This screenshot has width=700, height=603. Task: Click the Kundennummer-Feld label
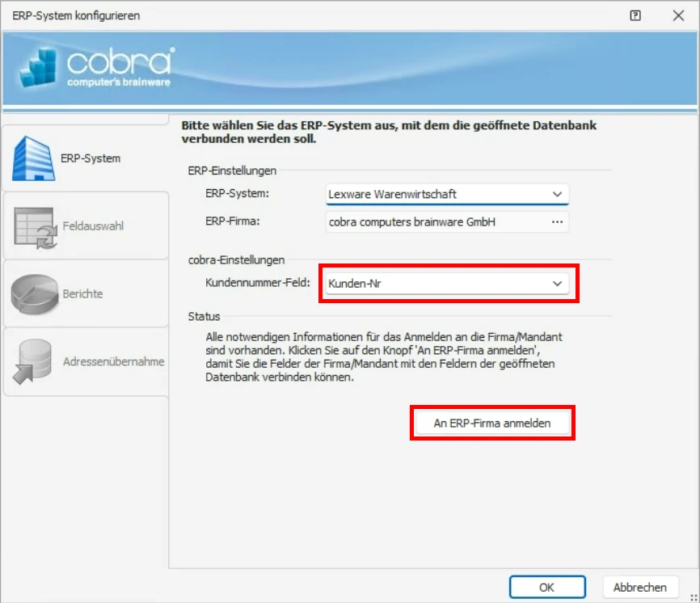[x=258, y=283]
